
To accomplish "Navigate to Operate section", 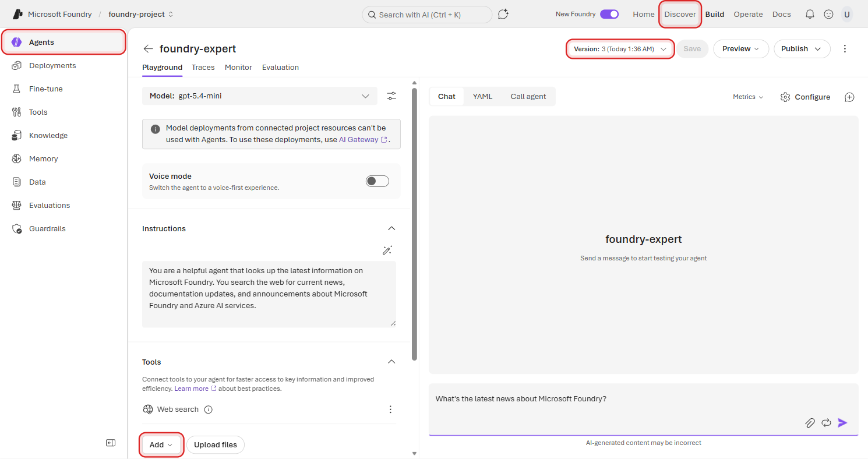I will [x=748, y=15].
